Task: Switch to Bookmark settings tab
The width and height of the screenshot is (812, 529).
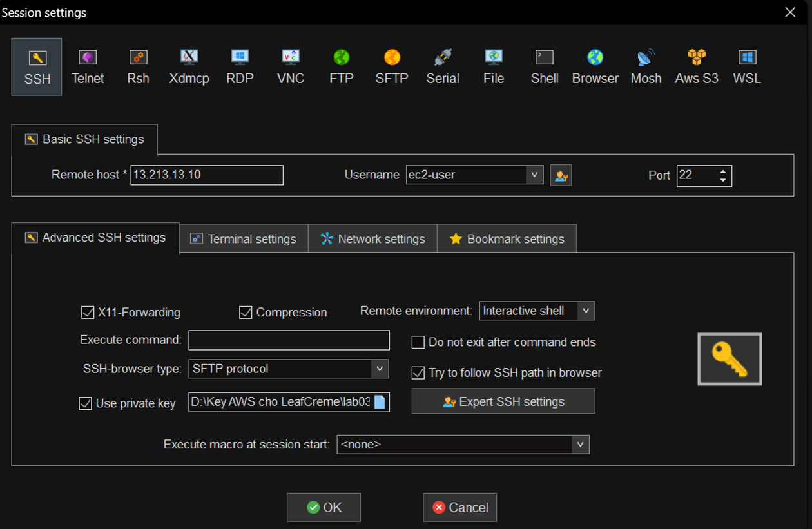Action: coord(507,238)
